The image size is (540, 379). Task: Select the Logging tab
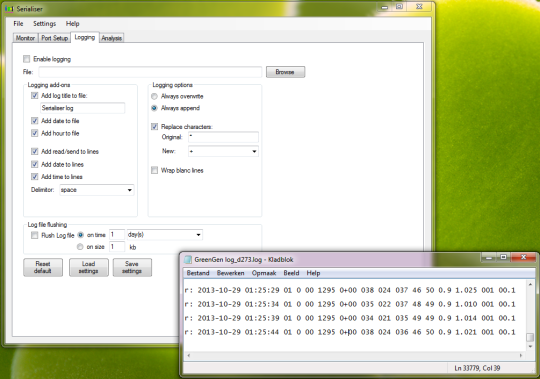coord(85,37)
